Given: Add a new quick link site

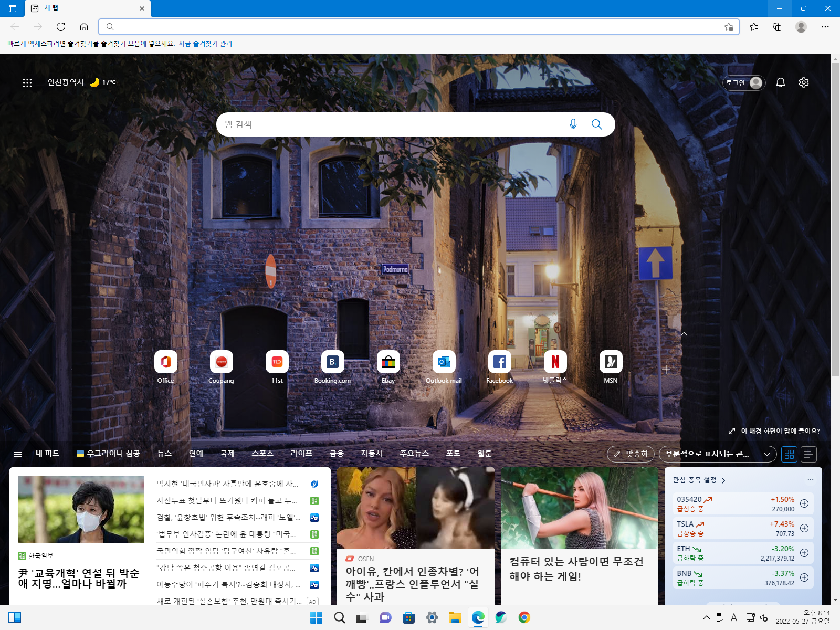Looking at the screenshot, I should [x=666, y=370].
